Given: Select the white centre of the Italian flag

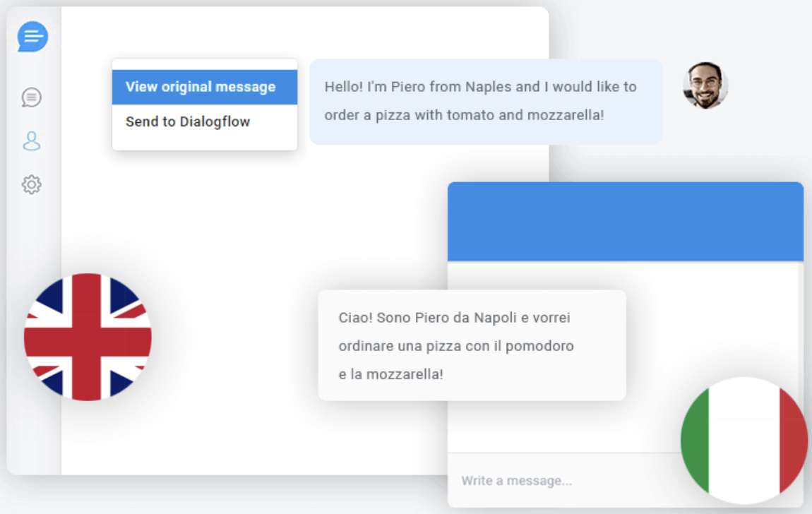Looking at the screenshot, I should click(744, 441).
